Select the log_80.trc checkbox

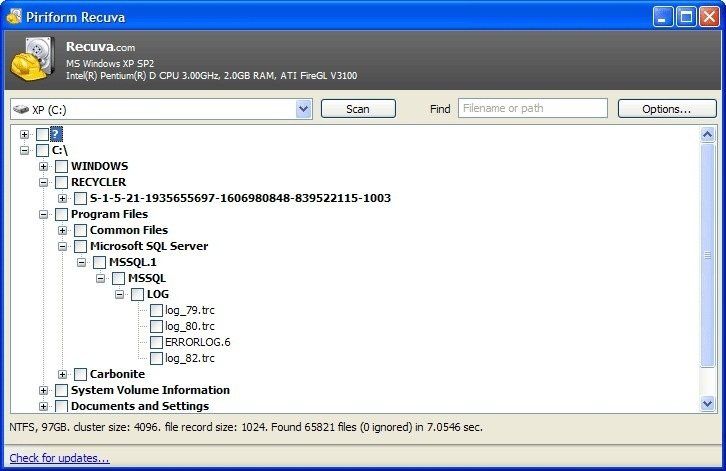pyautogui.click(x=156, y=326)
